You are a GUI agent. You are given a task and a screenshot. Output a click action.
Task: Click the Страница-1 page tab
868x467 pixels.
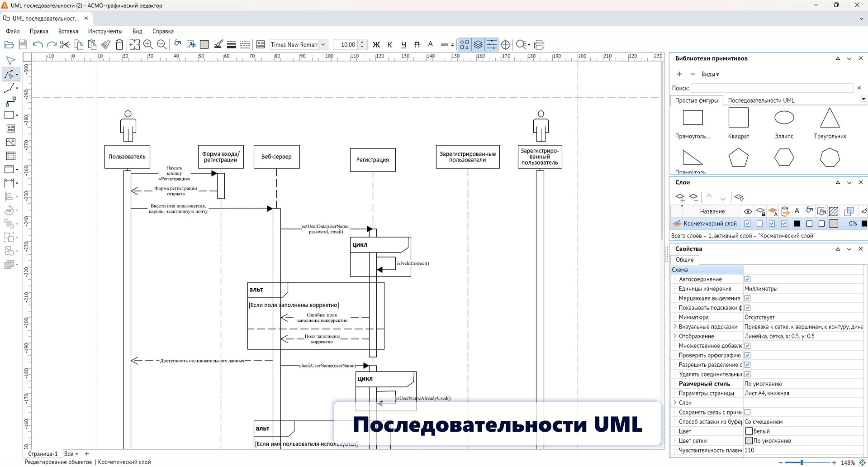[x=43, y=453]
